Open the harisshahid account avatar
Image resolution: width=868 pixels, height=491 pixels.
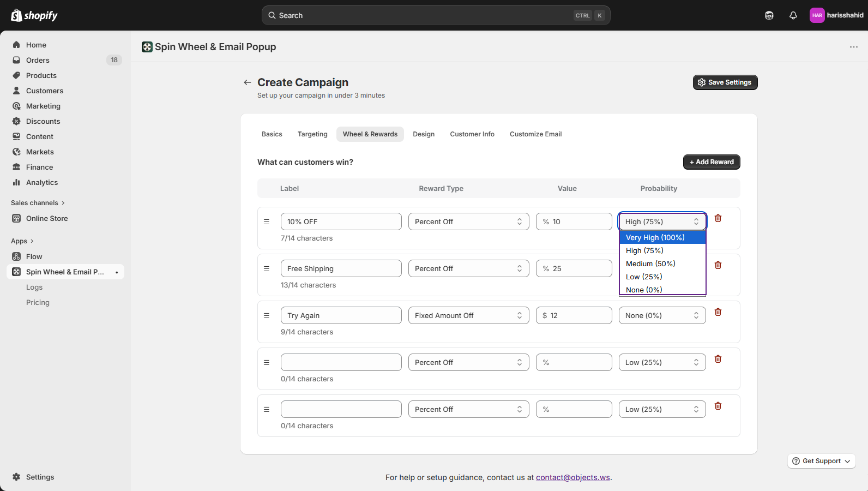click(817, 15)
